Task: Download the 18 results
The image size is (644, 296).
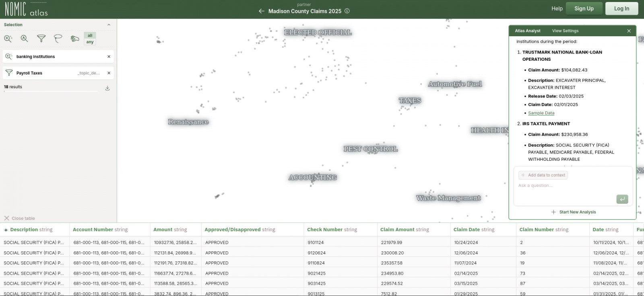Action: coord(107,88)
